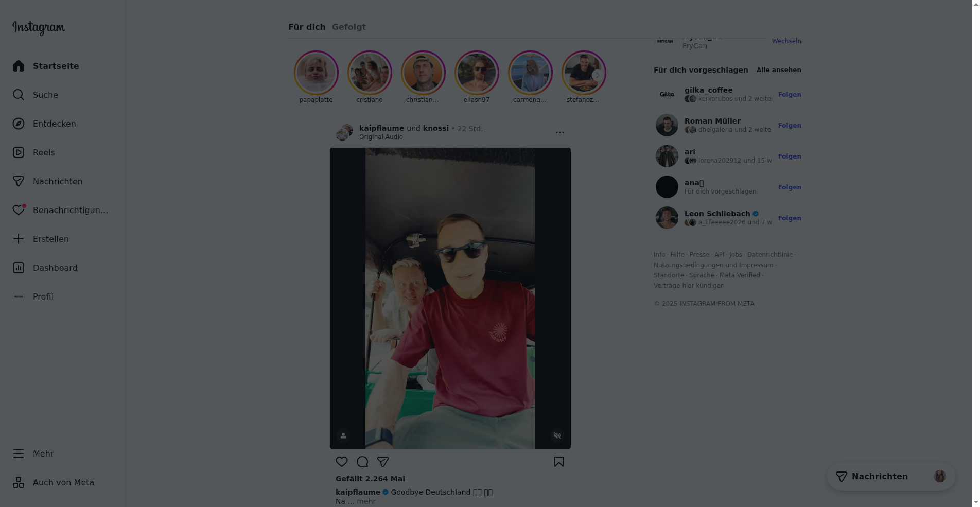This screenshot has width=980, height=507.
Task: Click the Suche magnifier icon
Action: [x=19, y=95]
